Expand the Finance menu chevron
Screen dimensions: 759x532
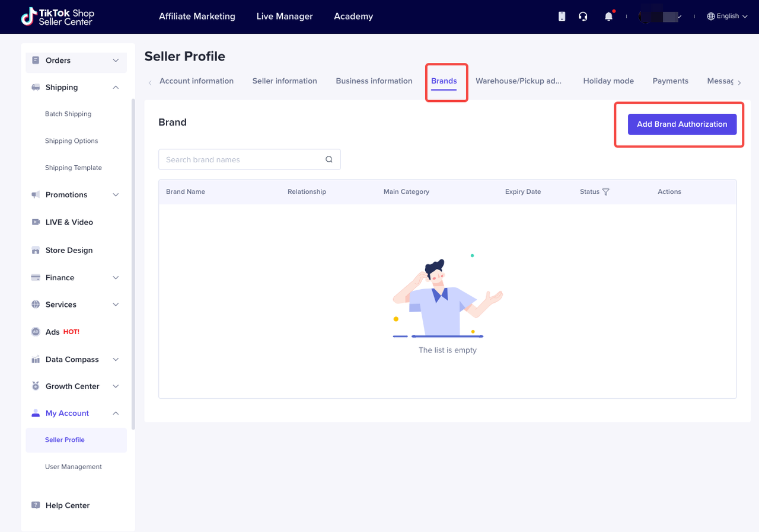116,278
